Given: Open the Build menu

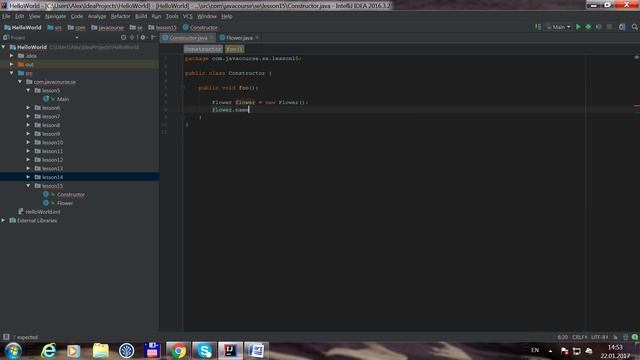Looking at the screenshot, I should tap(141, 16).
